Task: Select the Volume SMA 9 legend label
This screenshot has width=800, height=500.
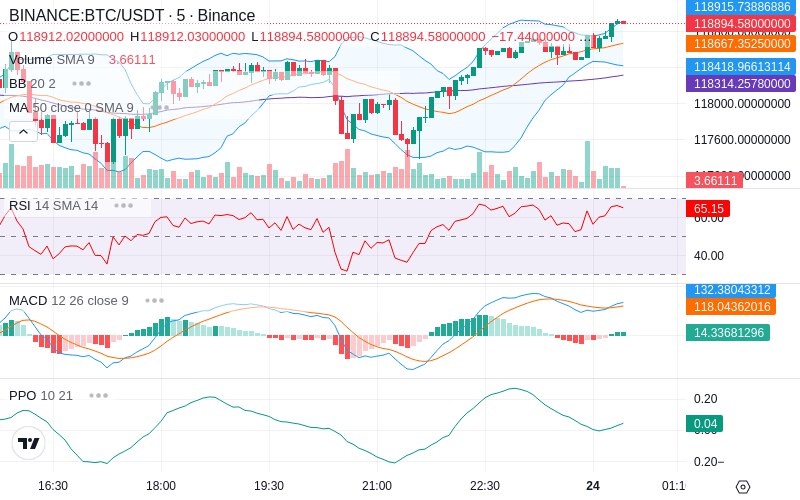Action: coord(52,59)
